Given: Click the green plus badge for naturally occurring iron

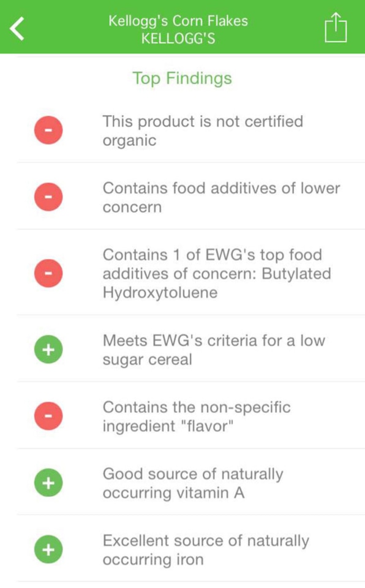Looking at the screenshot, I should click(48, 550).
